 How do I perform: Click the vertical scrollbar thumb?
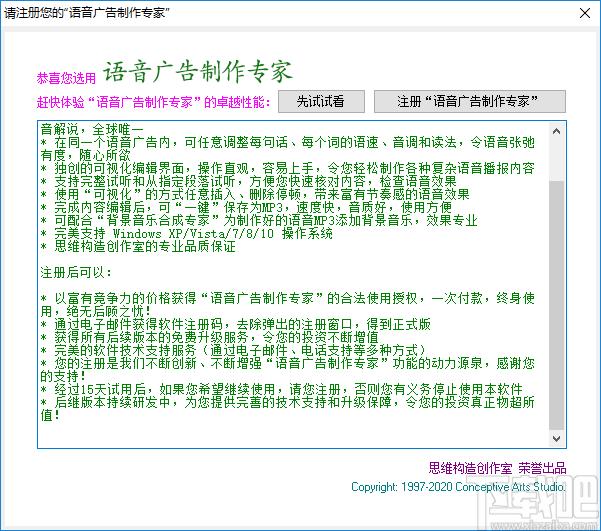(557, 305)
